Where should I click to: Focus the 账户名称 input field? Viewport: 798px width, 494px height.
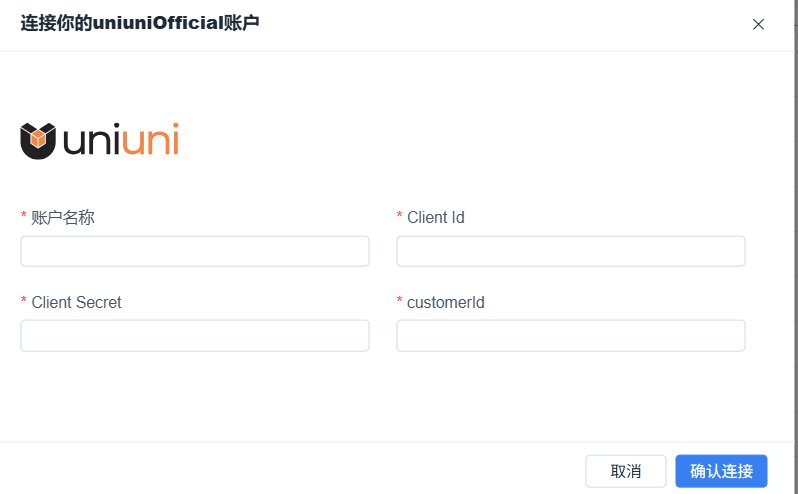click(195, 251)
